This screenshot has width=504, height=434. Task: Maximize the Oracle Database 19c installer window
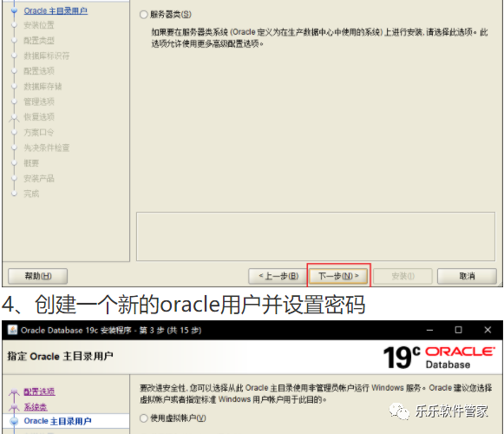click(458, 330)
